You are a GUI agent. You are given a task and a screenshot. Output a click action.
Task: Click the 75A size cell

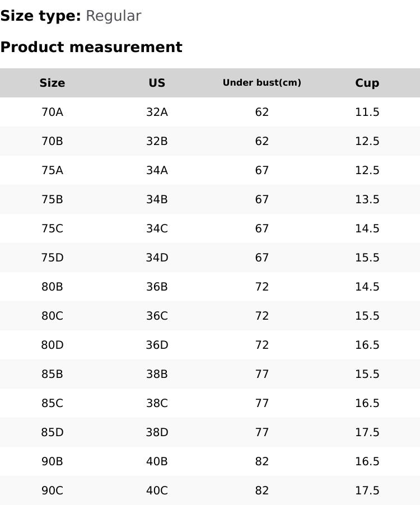52,170
